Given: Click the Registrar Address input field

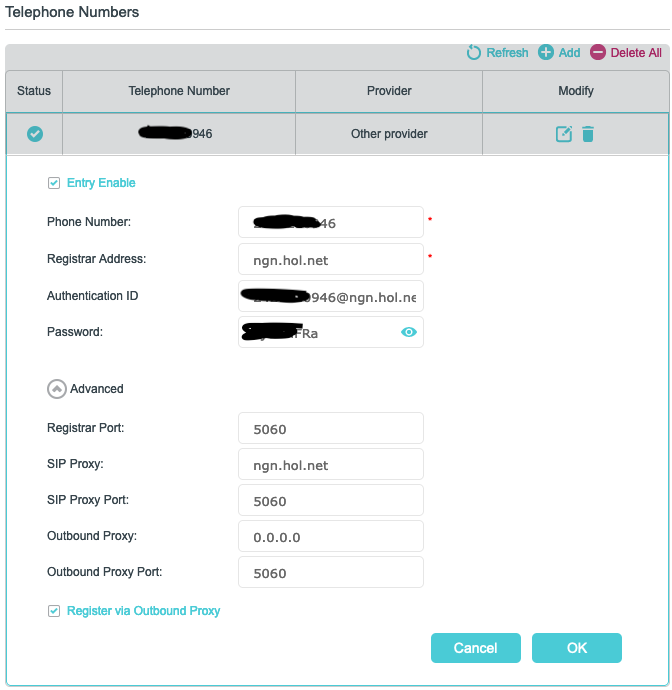Looking at the screenshot, I should coord(331,259).
